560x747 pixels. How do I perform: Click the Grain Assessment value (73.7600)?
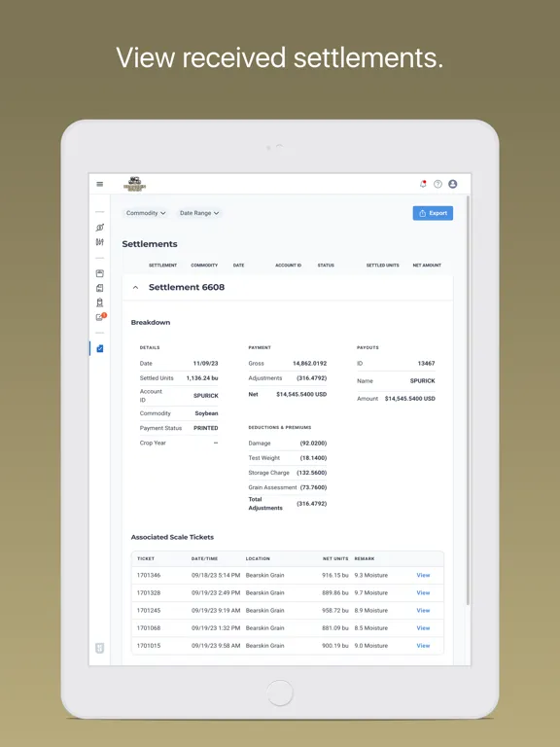(x=313, y=487)
